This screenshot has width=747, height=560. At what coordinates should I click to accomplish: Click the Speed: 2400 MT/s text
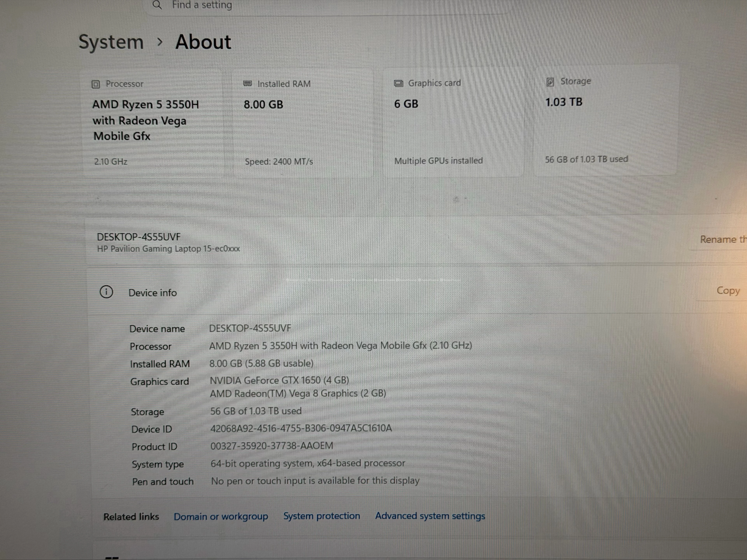tap(279, 162)
